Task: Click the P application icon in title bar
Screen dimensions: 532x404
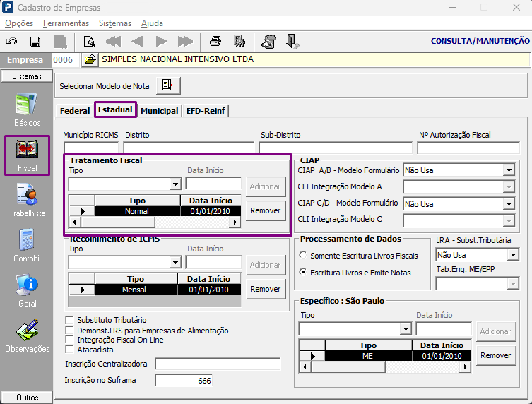Action: tap(8, 7)
